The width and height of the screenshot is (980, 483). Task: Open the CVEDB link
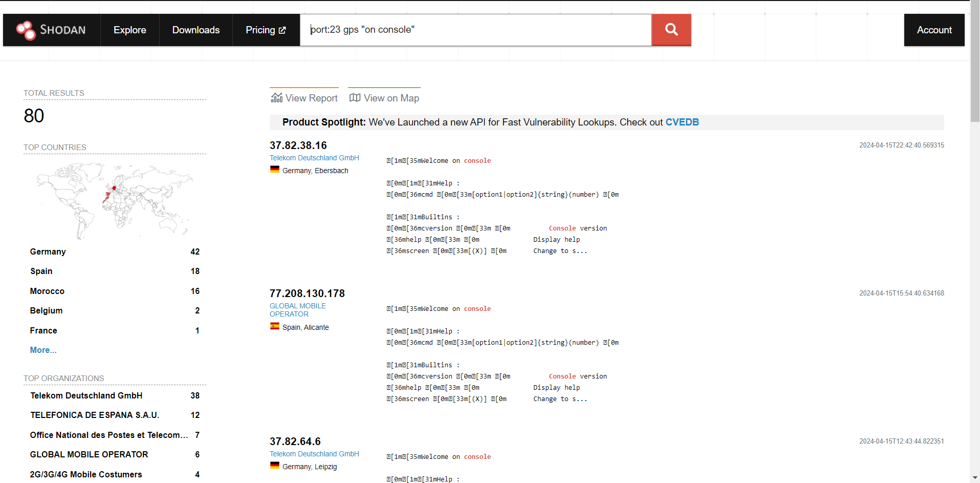pyautogui.click(x=682, y=122)
